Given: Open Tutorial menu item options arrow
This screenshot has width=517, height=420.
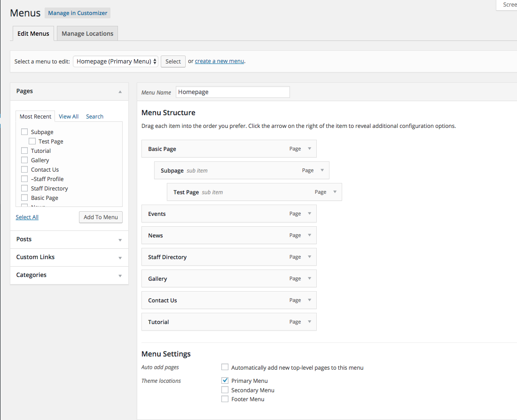Looking at the screenshot, I should coord(309,322).
